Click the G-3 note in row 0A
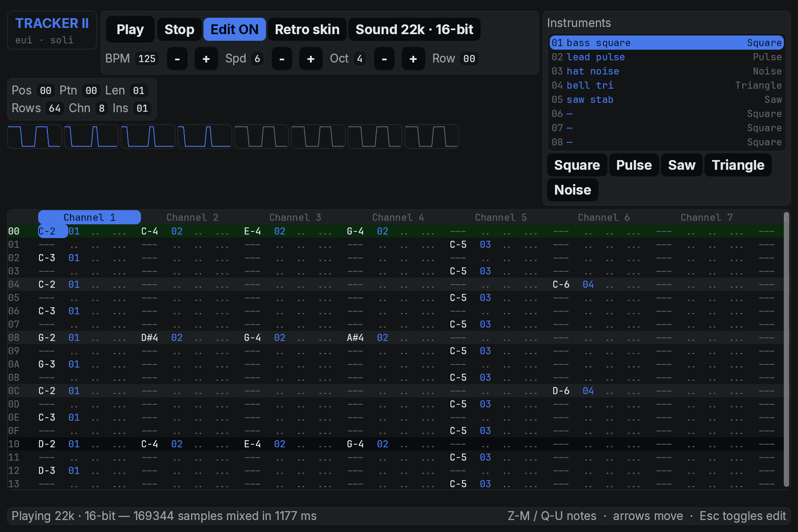798x532 pixels. (47, 364)
